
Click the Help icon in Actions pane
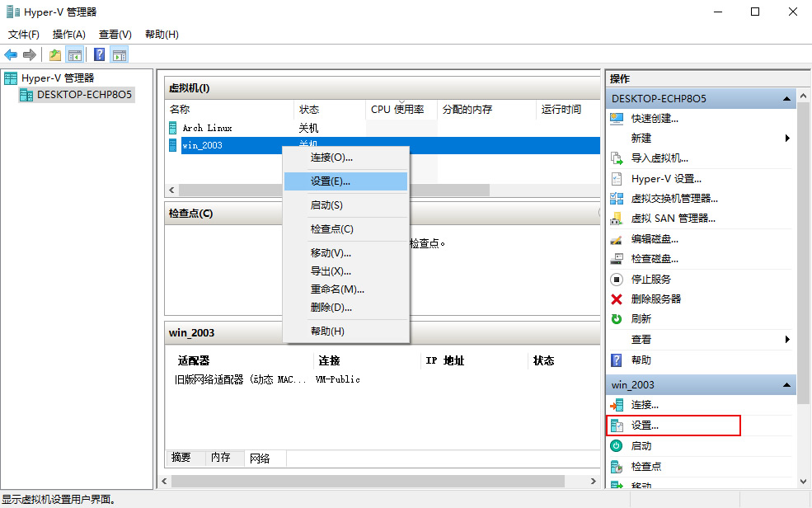617,360
